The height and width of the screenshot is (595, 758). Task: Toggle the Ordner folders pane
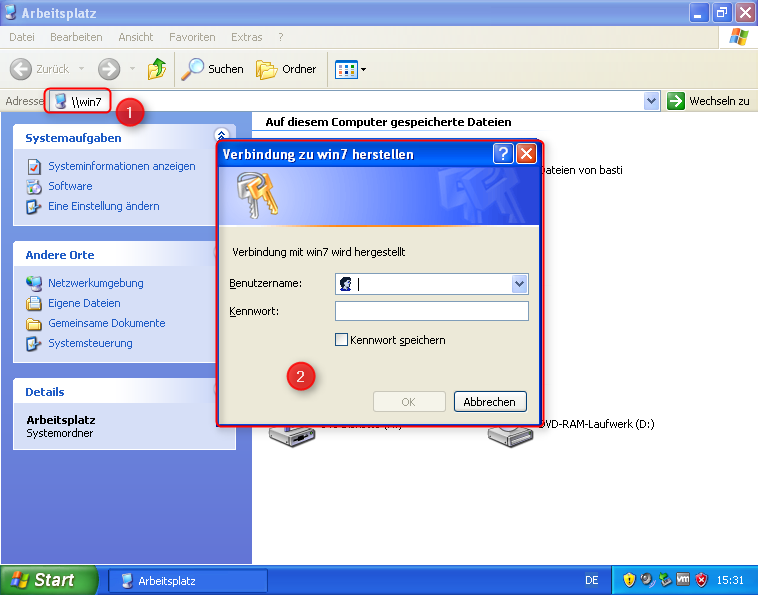pyautogui.click(x=286, y=69)
